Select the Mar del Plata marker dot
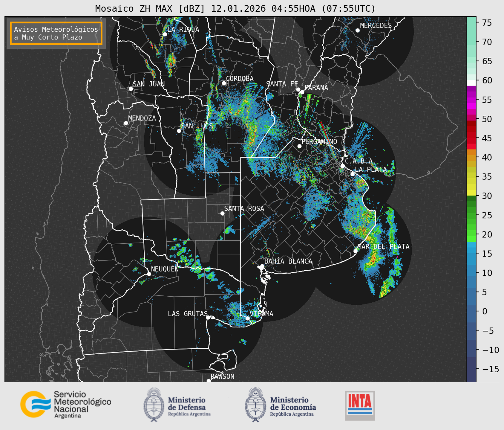504x430 pixels. 356,251
